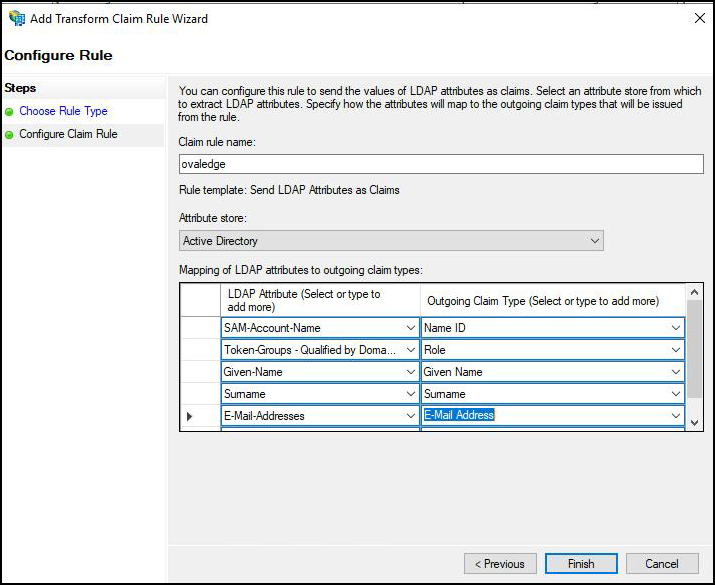Open the Role outgoing claim dropdown
This screenshot has width=715, height=585.
click(676, 350)
